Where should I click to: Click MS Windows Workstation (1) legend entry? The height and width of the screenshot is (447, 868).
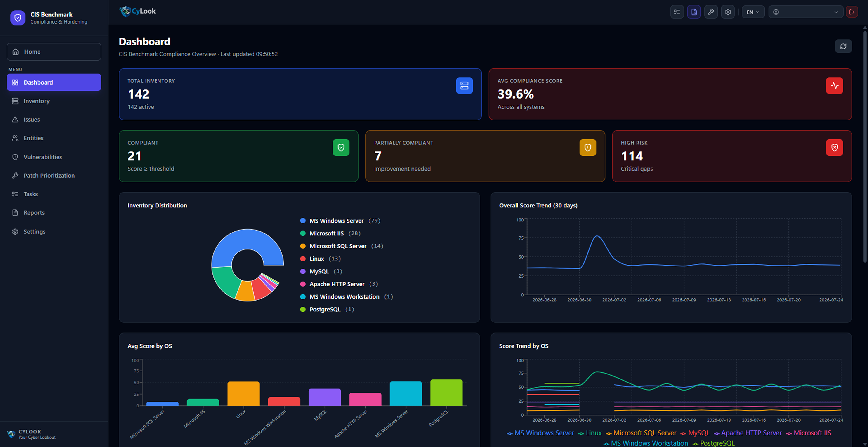(346, 297)
